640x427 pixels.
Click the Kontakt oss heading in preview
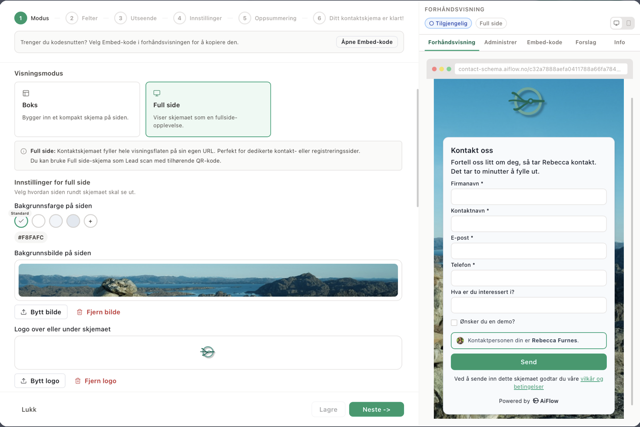click(472, 150)
